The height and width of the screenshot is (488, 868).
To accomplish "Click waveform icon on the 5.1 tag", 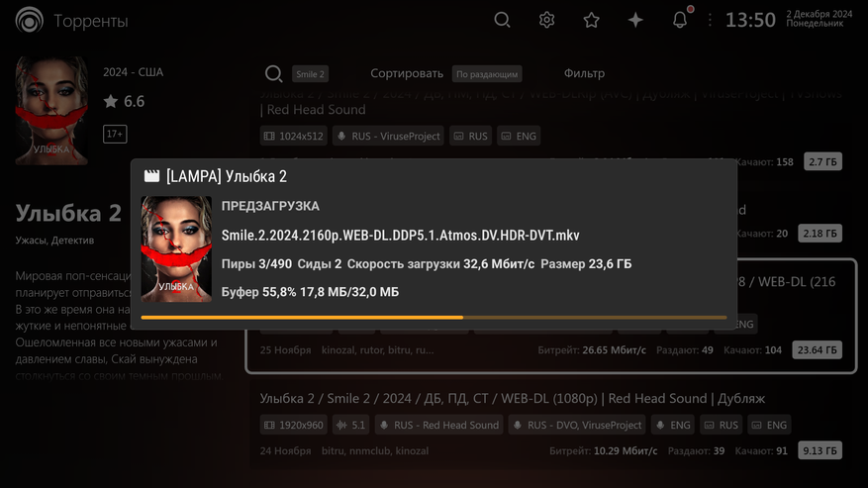I will click(x=342, y=425).
